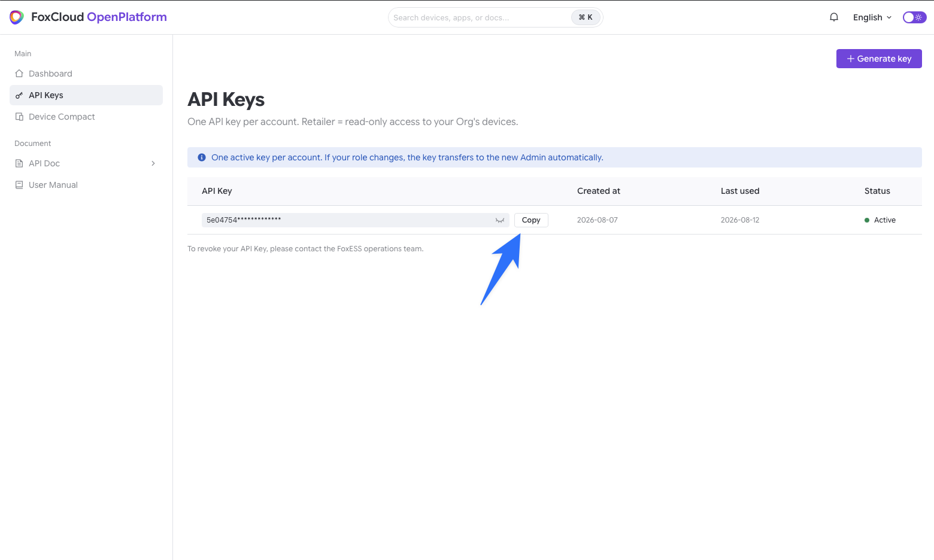Viewport: 934px width, 560px height.
Task: Click the API Doc document icon
Action: tap(19, 163)
